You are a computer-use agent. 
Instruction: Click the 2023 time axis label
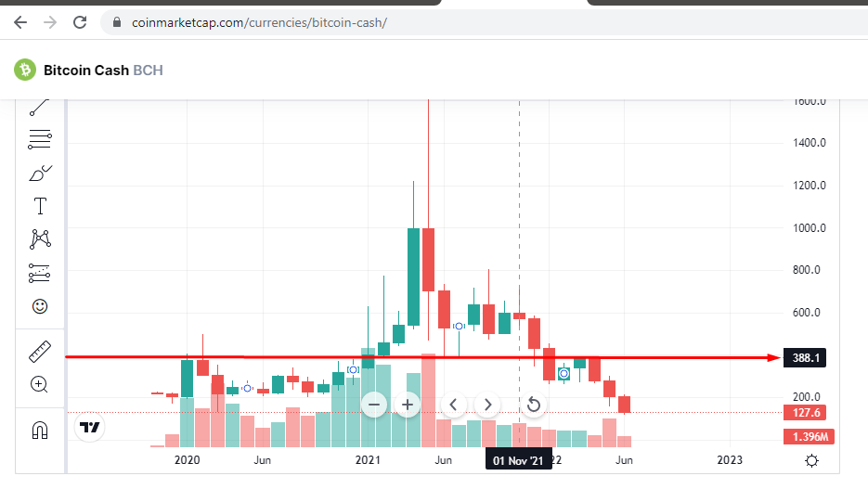tap(730, 460)
